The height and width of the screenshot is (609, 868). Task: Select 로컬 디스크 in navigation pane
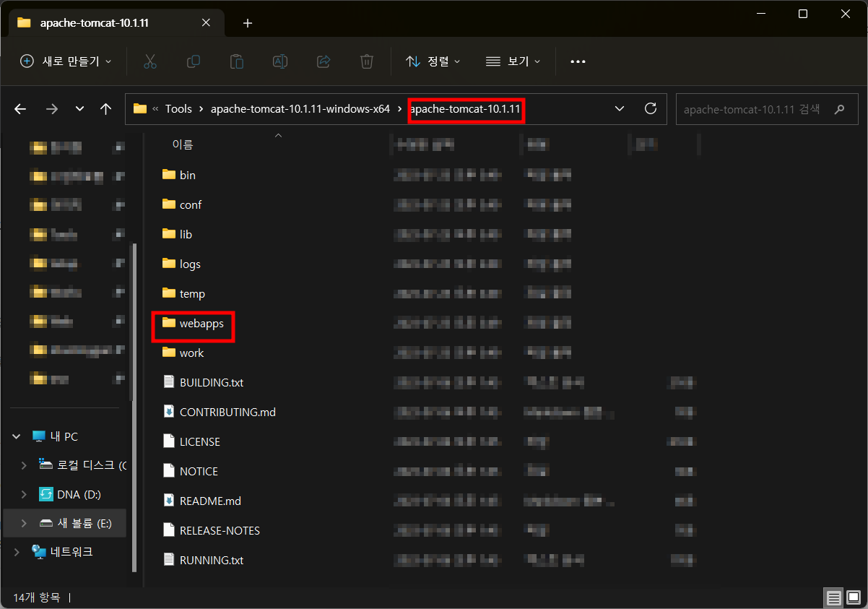[82, 465]
